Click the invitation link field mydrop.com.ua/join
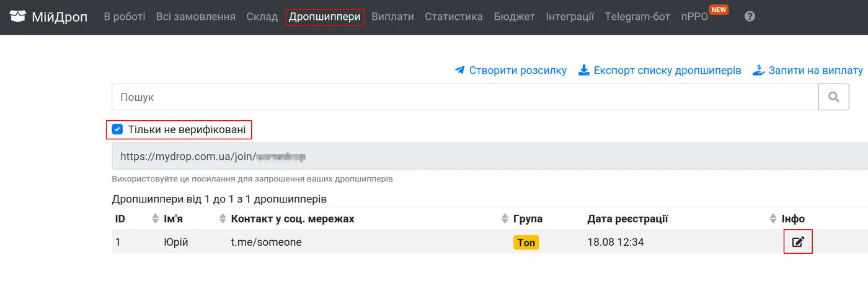868x304 pixels. (x=490, y=157)
